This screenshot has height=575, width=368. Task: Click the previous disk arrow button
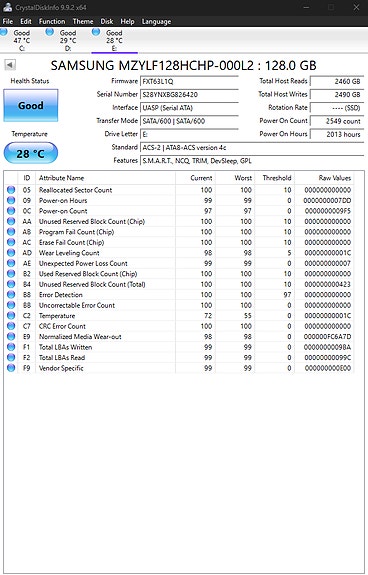point(10,65)
